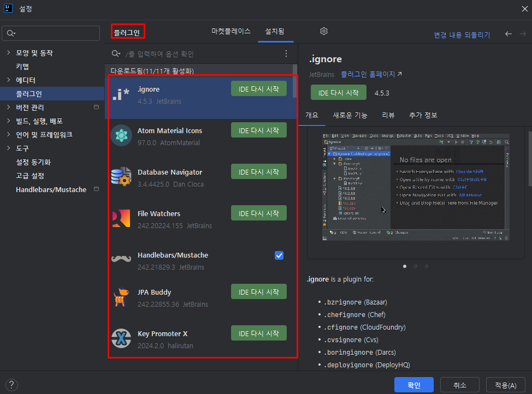
Task: Click the JetBrains vendor name under .ignore title
Action: click(321, 74)
